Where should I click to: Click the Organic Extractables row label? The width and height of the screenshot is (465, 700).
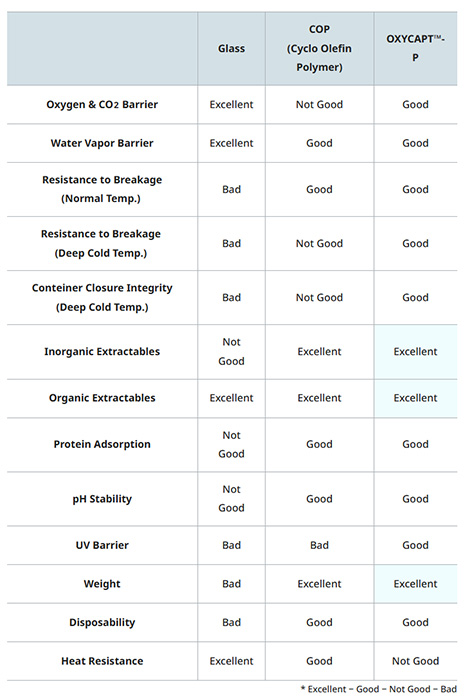point(102,398)
